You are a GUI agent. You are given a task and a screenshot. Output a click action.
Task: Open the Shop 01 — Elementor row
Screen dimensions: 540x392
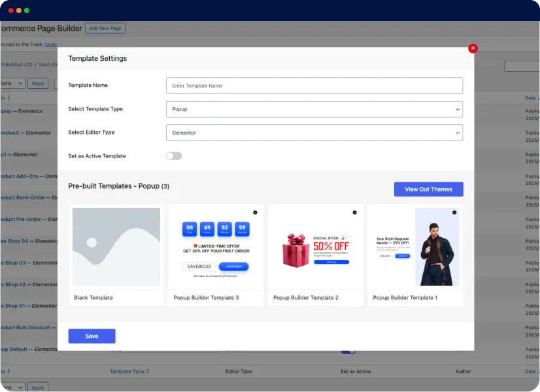pos(29,306)
